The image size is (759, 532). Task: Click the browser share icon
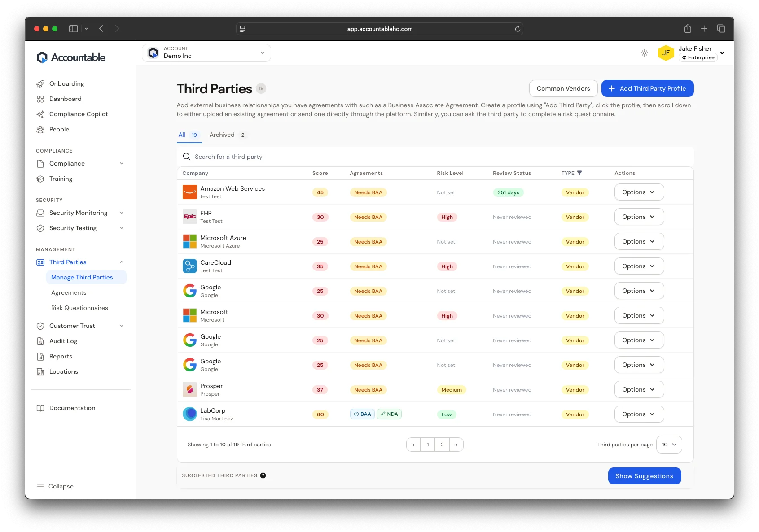pos(687,29)
